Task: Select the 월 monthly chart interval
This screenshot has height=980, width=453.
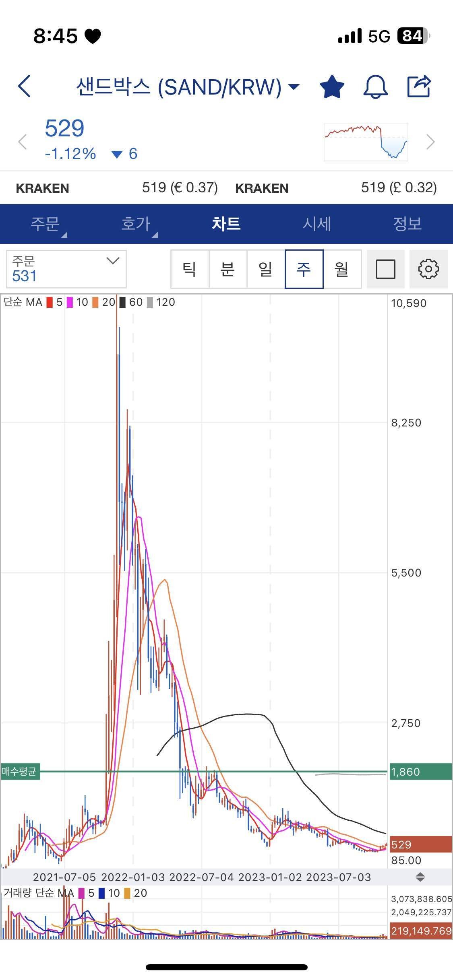Action: [x=342, y=269]
